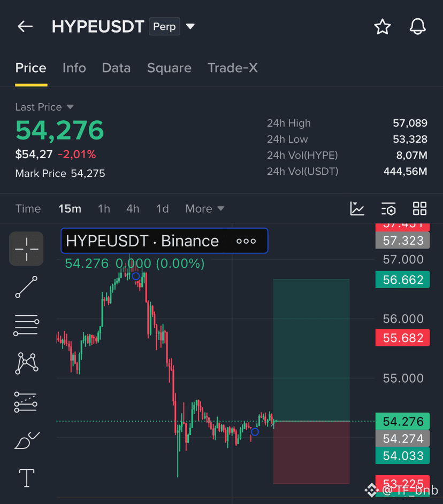The height and width of the screenshot is (504, 443).
Task: Open the Data tab
Action: [x=116, y=68]
